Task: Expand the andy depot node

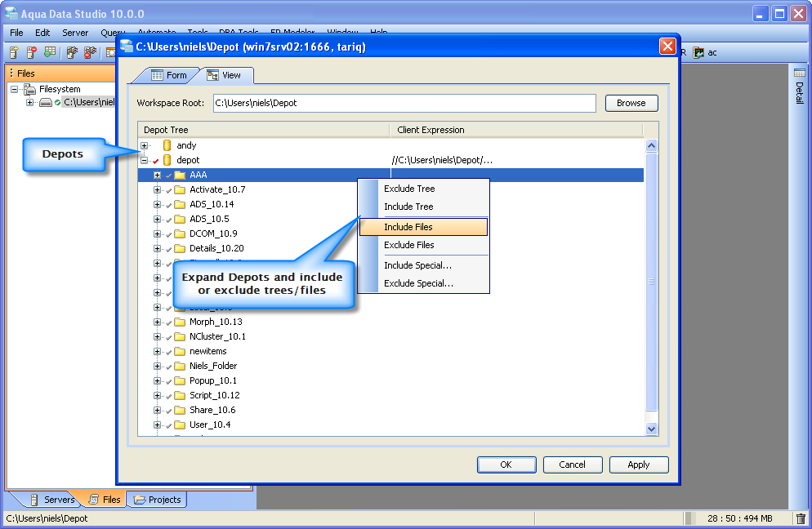Action: click(145, 145)
